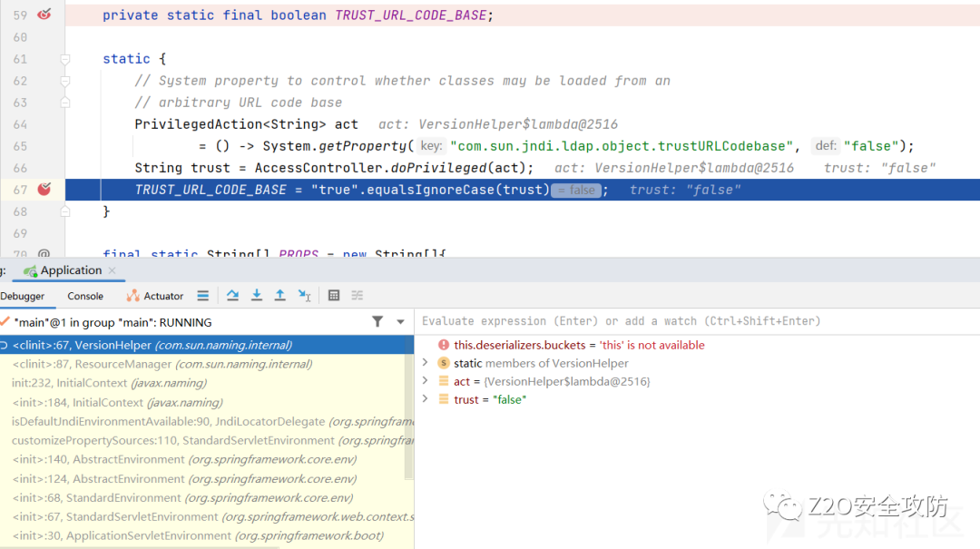Click the threads view lines icon

click(x=202, y=296)
